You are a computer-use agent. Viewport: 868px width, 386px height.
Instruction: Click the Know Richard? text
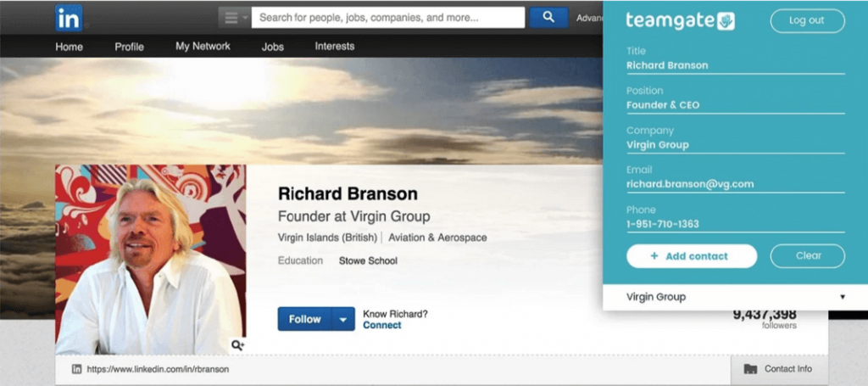pos(395,314)
